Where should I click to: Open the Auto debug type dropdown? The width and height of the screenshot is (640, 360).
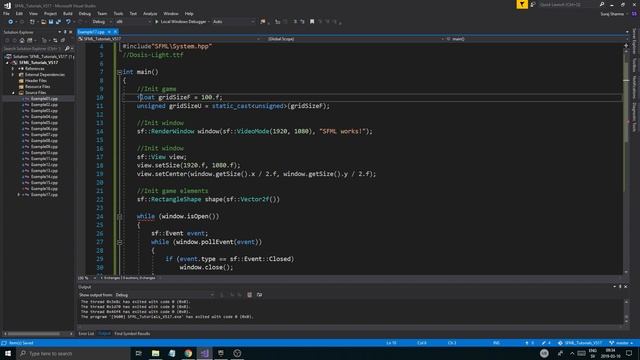[233, 22]
